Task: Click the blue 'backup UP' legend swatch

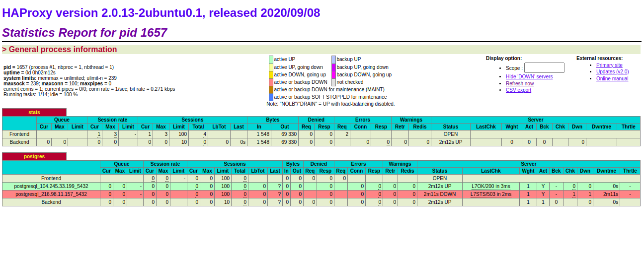Action: pos(333,59)
